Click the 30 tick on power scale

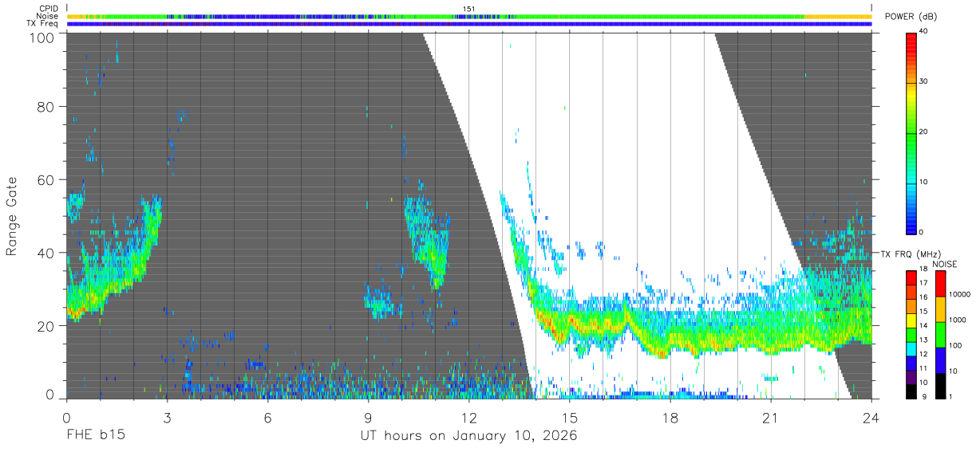pos(924,82)
